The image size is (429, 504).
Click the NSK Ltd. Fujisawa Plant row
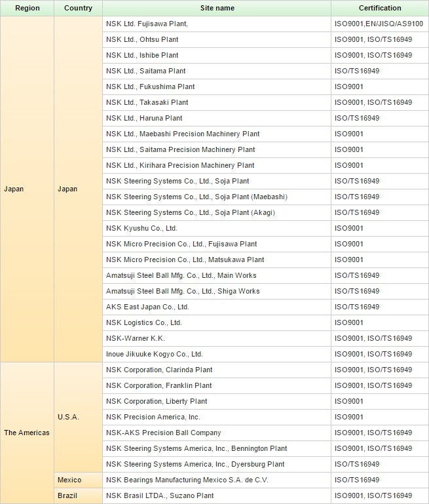point(147,24)
